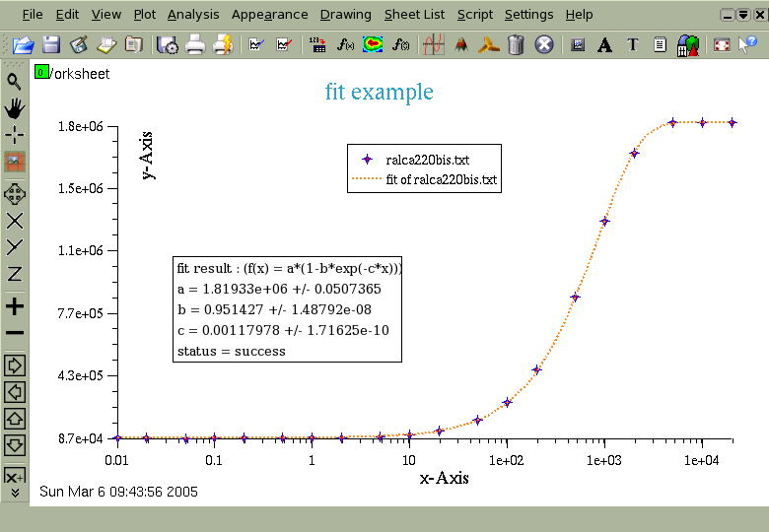The width and height of the screenshot is (769, 532).
Task: Click the chart icon with red checkmark
Action: click(284, 45)
